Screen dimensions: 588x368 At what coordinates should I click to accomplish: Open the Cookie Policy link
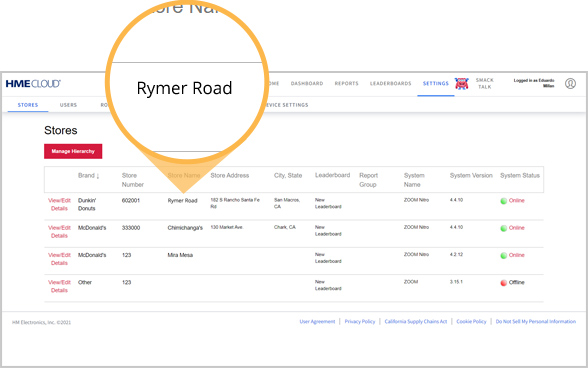click(x=471, y=321)
